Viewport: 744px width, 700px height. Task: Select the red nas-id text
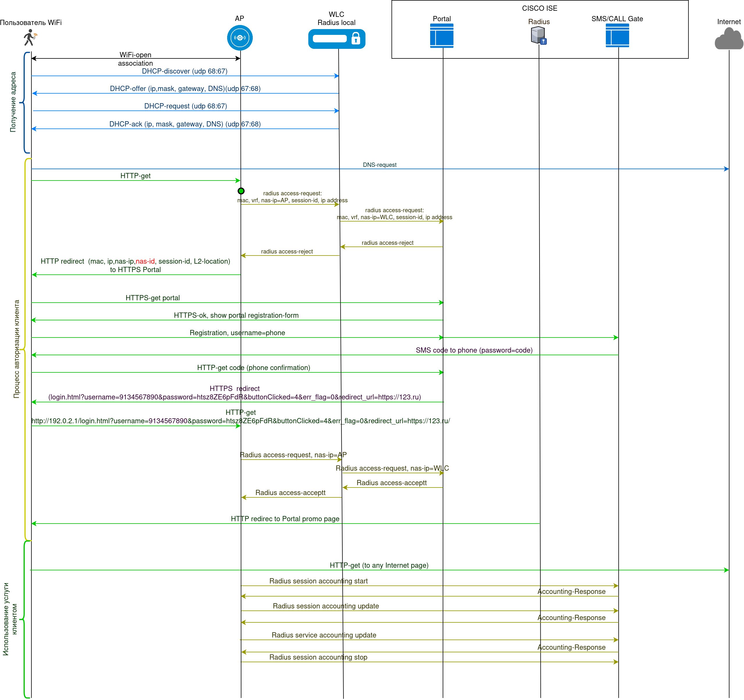[x=145, y=261]
